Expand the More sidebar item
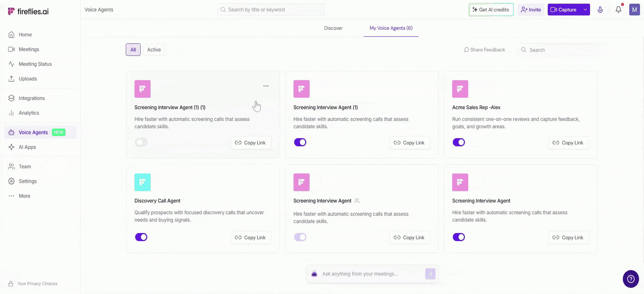This screenshot has width=644, height=294. point(24,196)
